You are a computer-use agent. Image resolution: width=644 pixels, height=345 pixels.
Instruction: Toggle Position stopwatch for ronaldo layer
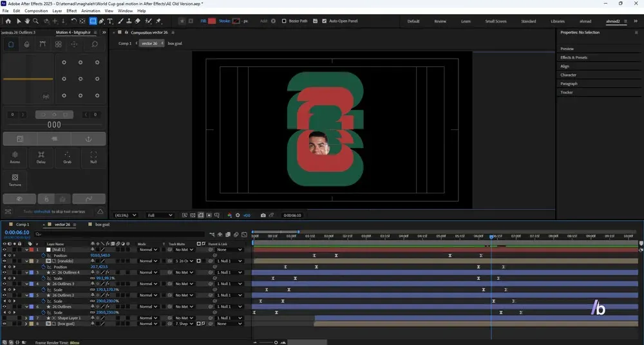pyautogui.click(x=43, y=266)
